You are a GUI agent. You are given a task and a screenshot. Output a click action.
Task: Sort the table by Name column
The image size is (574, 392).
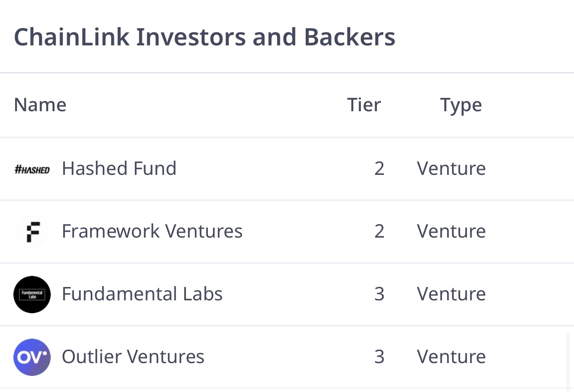[40, 105]
